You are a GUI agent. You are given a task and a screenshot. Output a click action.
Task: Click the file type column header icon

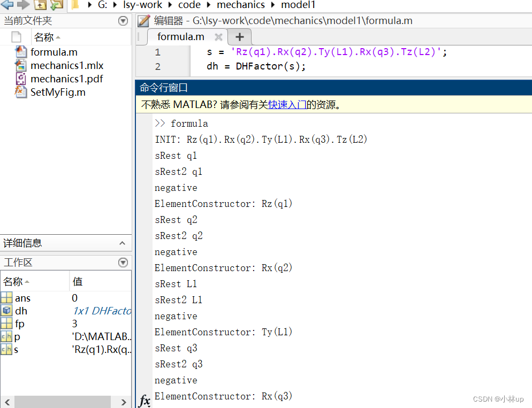coord(16,37)
